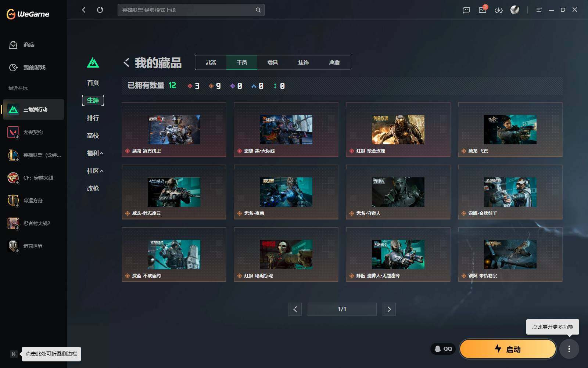Expand the 福利 submenu

[x=95, y=153]
